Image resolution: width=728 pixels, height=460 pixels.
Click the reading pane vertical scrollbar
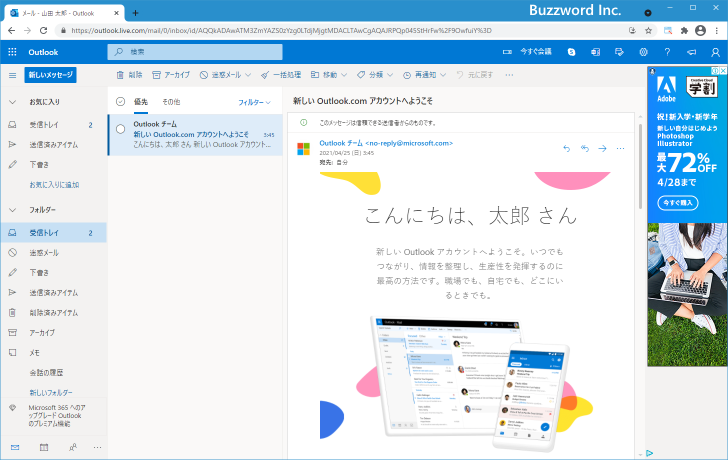[641, 167]
